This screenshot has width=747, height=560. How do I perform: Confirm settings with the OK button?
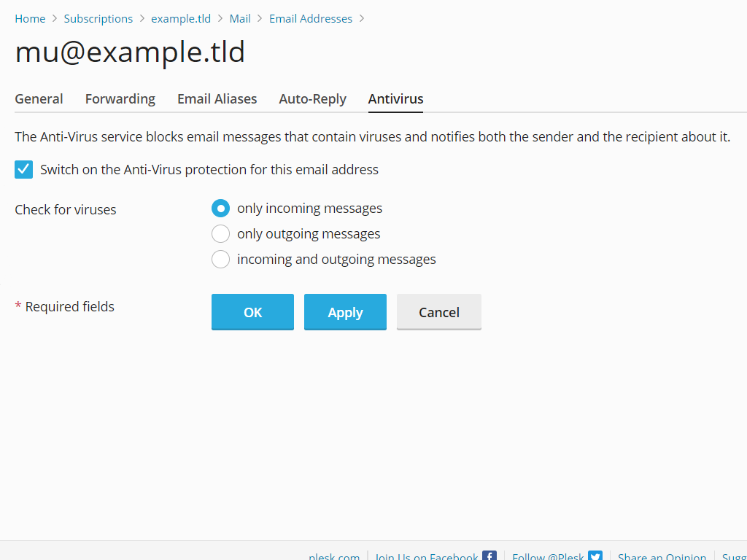[x=252, y=311]
